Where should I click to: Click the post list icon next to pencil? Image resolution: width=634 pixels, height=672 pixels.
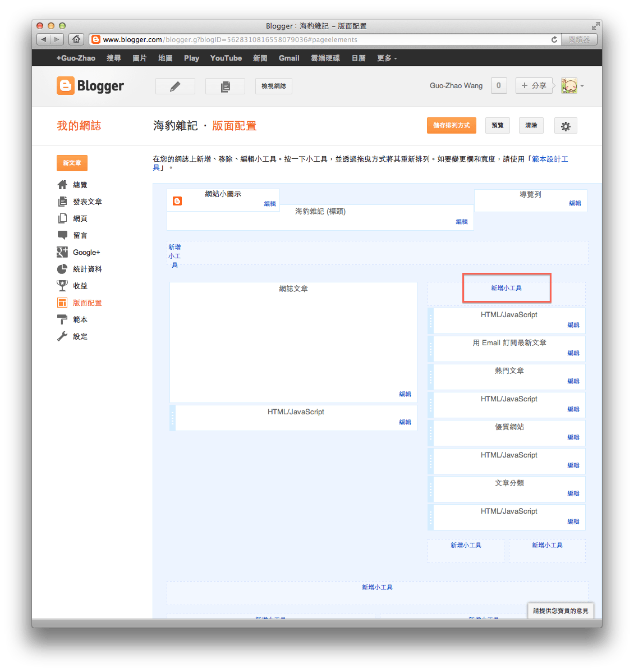225,85
